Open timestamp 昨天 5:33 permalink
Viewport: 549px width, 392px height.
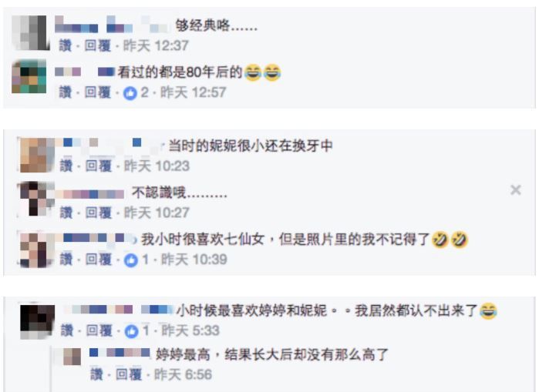(190, 330)
